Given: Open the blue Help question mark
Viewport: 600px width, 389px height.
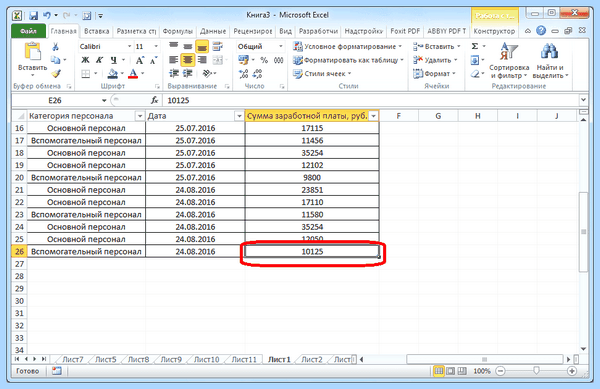Looking at the screenshot, I should [x=541, y=31].
